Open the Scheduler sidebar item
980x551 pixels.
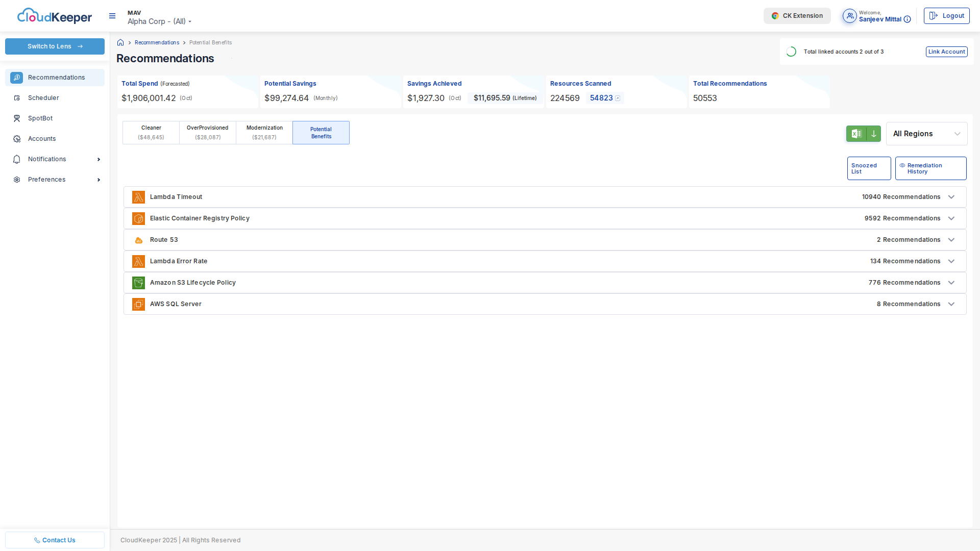click(43, 98)
